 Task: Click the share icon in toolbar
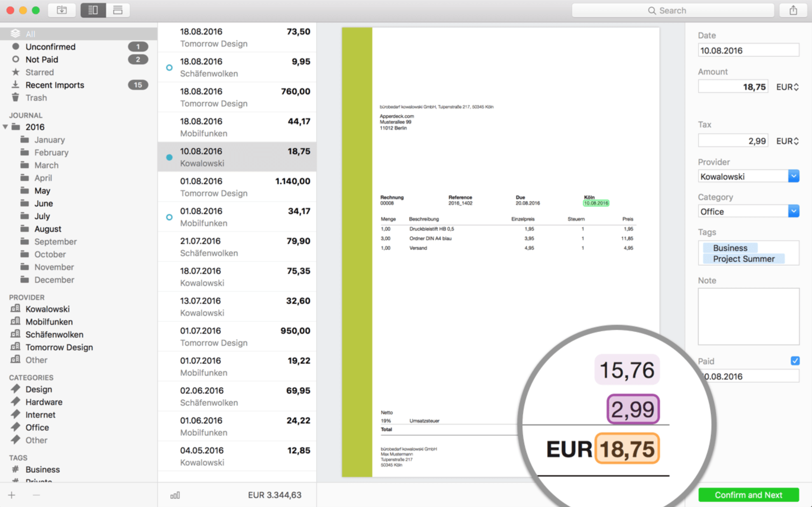[x=793, y=11]
